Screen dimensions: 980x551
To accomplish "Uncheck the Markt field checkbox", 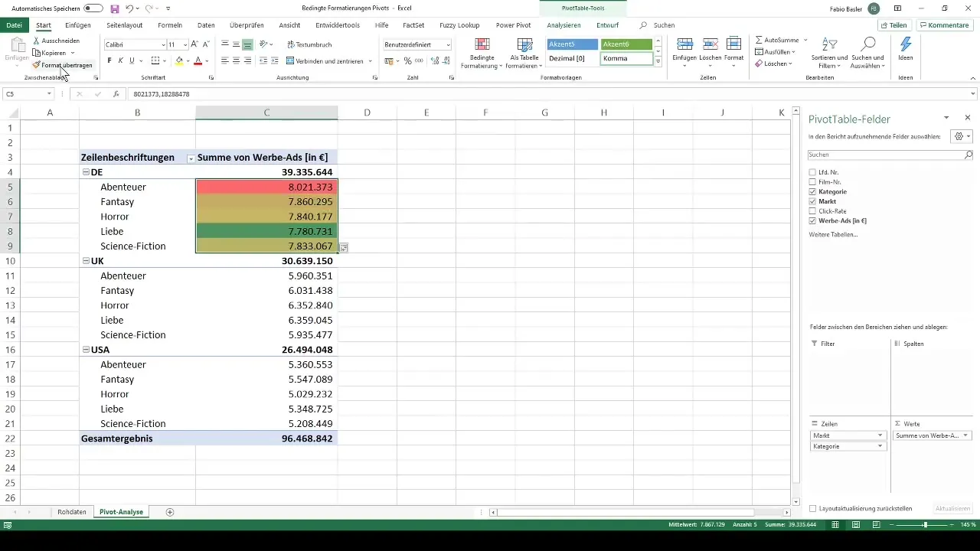I will point(812,201).
